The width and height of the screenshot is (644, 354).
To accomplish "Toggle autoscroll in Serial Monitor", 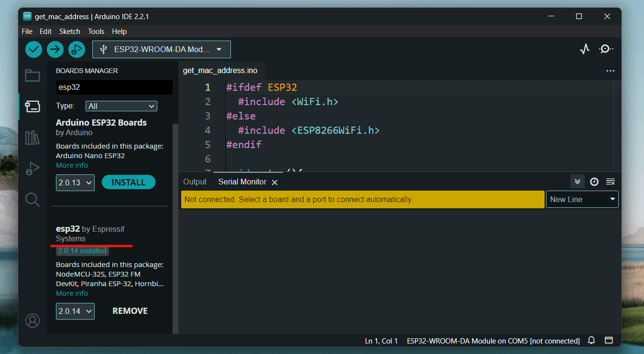I will (x=578, y=182).
